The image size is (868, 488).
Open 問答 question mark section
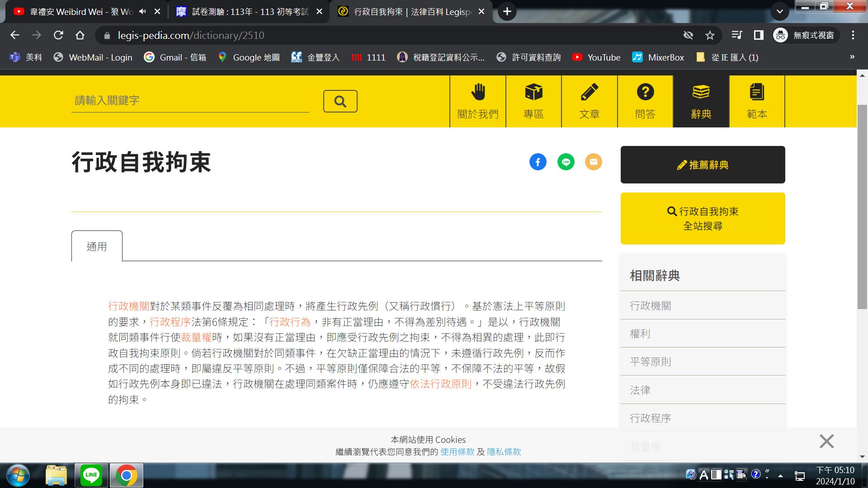pos(645,102)
